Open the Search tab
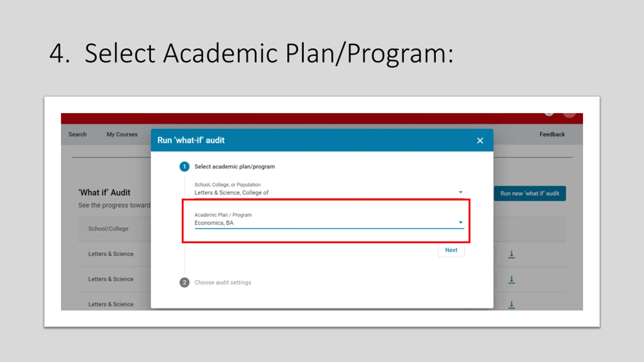This screenshot has height=362, width=644. pos(77,134)
